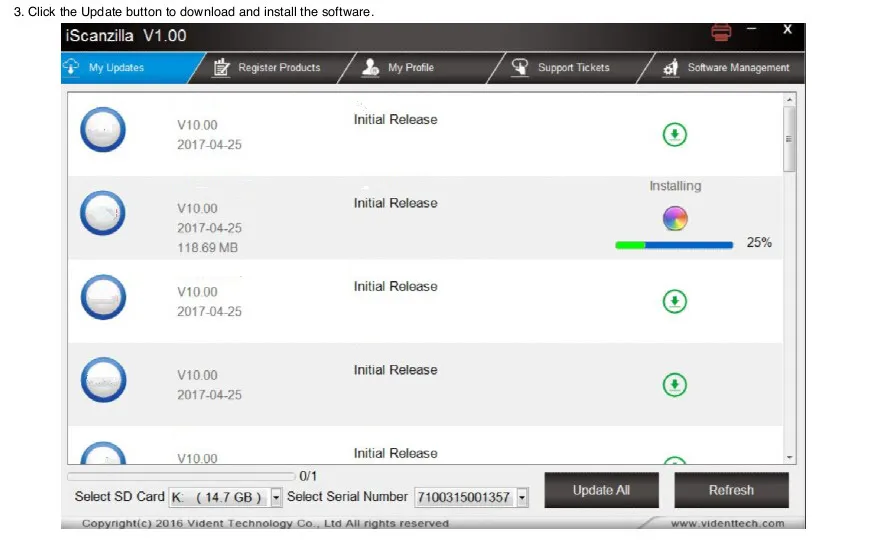
Task: Click the Support Tickets headset icon
Action: 520,67
